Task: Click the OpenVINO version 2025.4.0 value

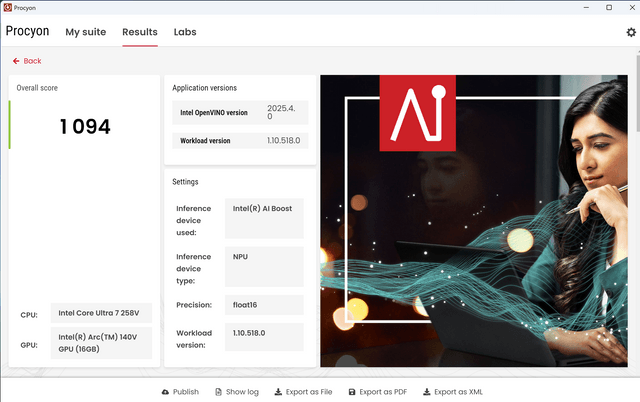Action: point(281,112)
